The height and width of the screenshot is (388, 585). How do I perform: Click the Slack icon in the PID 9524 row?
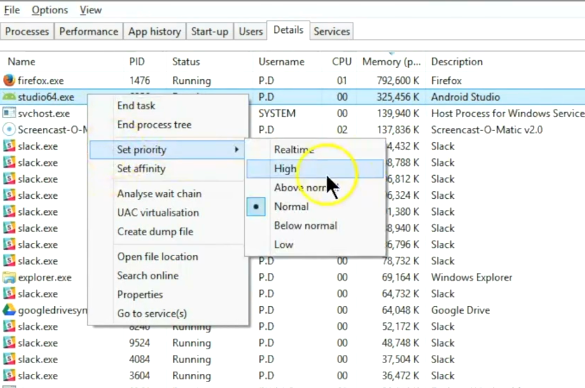(9, 343)
